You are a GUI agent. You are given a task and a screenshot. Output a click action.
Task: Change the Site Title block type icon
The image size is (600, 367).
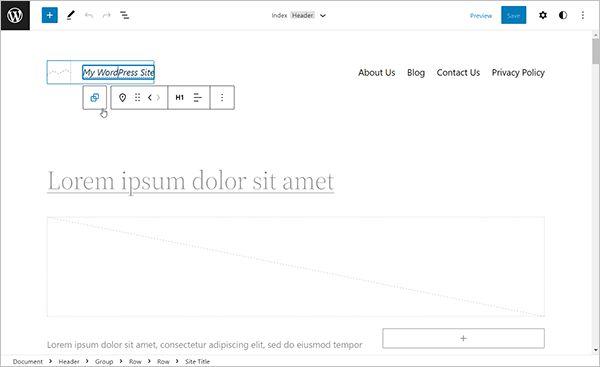[122, 98]
